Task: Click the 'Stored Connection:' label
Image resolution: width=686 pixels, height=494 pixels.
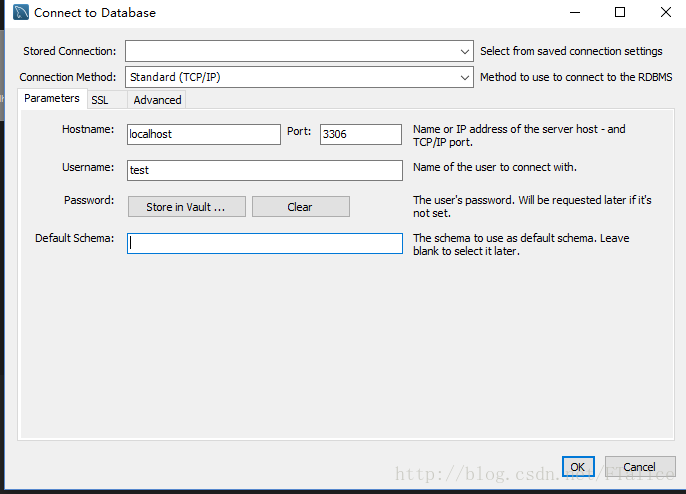Action: (x=70, y=51)
